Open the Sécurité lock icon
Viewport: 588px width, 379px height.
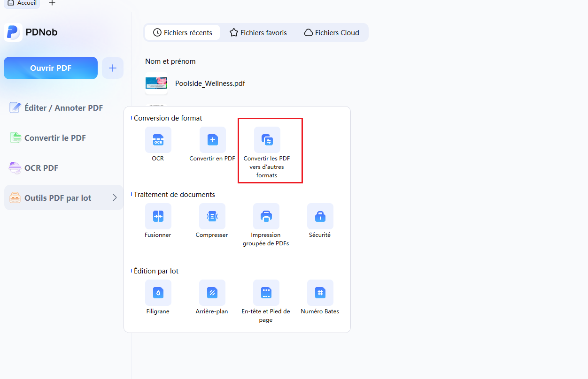tap(320, 216)
